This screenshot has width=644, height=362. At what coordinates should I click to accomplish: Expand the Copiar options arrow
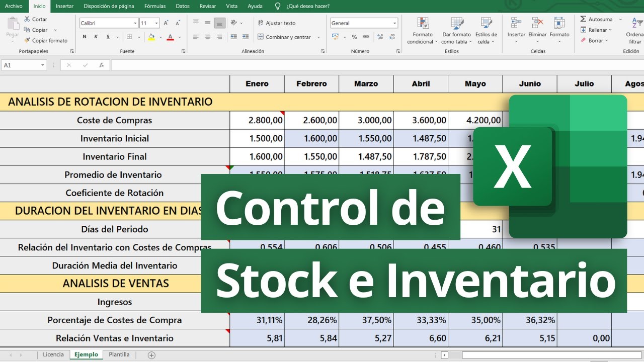coord(55,30)
